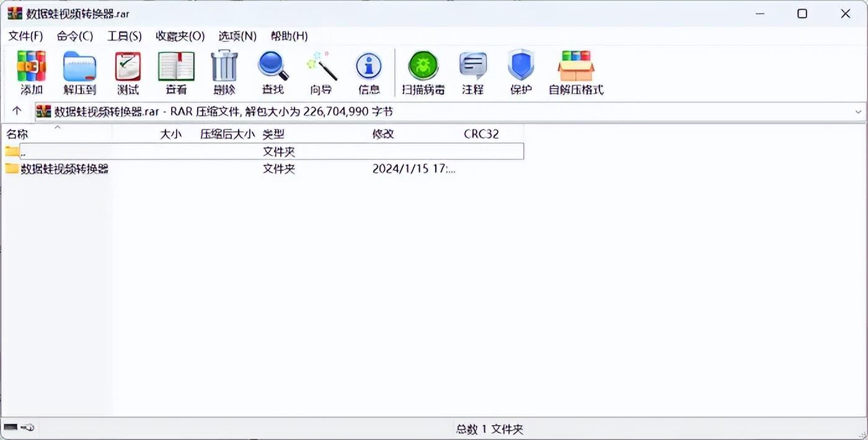Select the 数据蛙视频转换器 folder row
This screenshot has height=440, width=868.
pos(263,169)
